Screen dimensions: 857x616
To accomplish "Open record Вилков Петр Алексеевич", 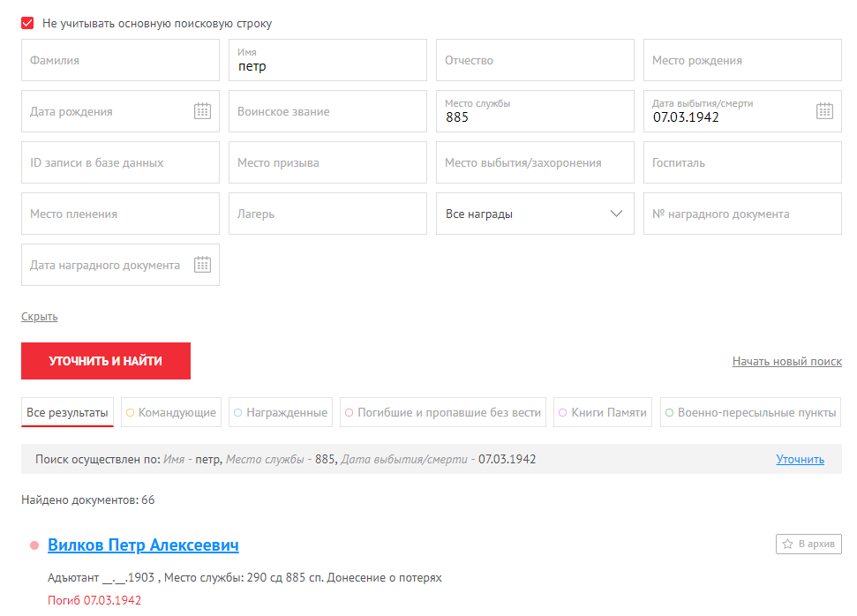I will tap(143, 545).
